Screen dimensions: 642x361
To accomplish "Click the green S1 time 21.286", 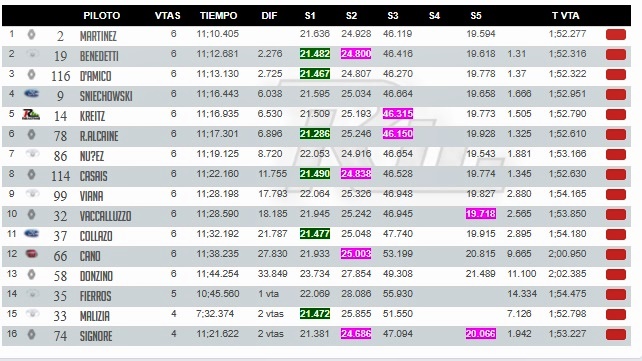I will (314, 134).
